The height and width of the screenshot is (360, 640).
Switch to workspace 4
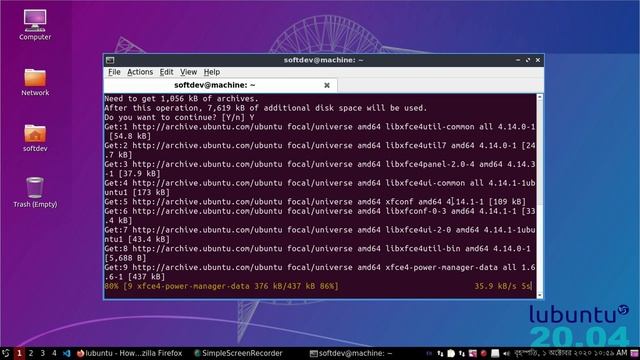pos(54,353)
